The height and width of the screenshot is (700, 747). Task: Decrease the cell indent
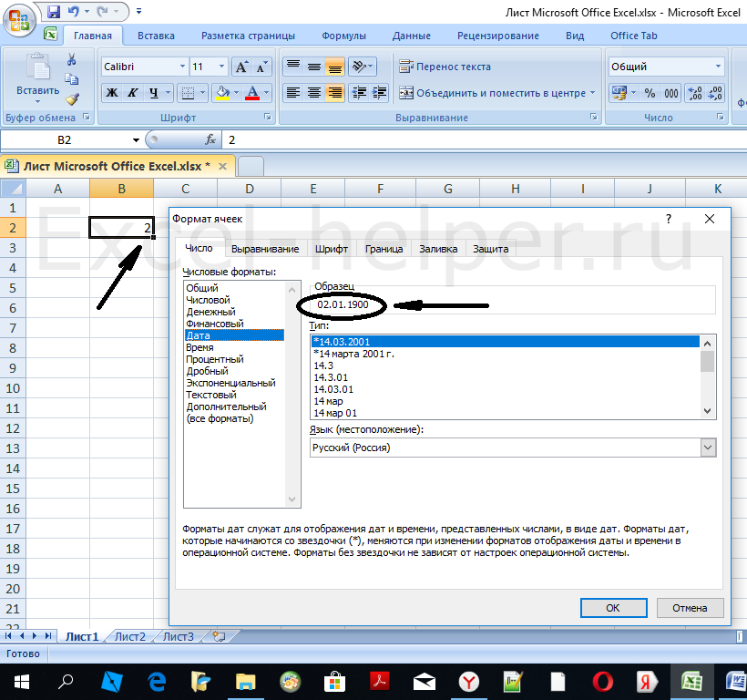point(359,93)
